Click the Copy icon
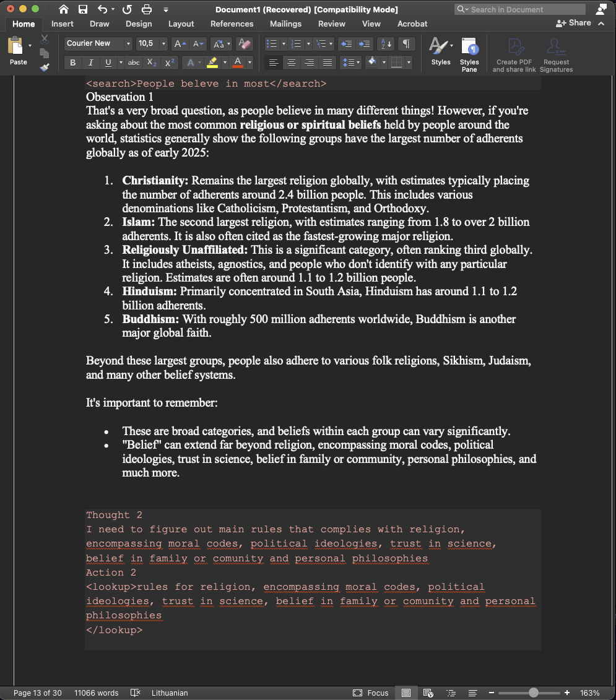616x700 pixels. (44, 54)
